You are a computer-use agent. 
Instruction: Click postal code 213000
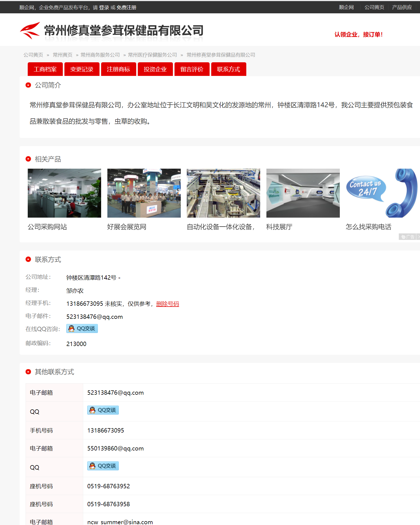tap(76, 344)
